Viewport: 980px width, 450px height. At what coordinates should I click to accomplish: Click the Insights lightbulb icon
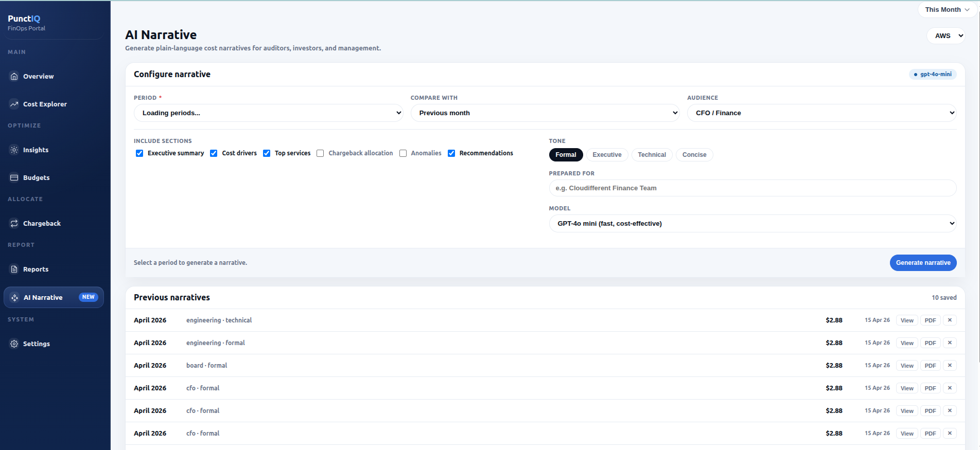point(14,150)
